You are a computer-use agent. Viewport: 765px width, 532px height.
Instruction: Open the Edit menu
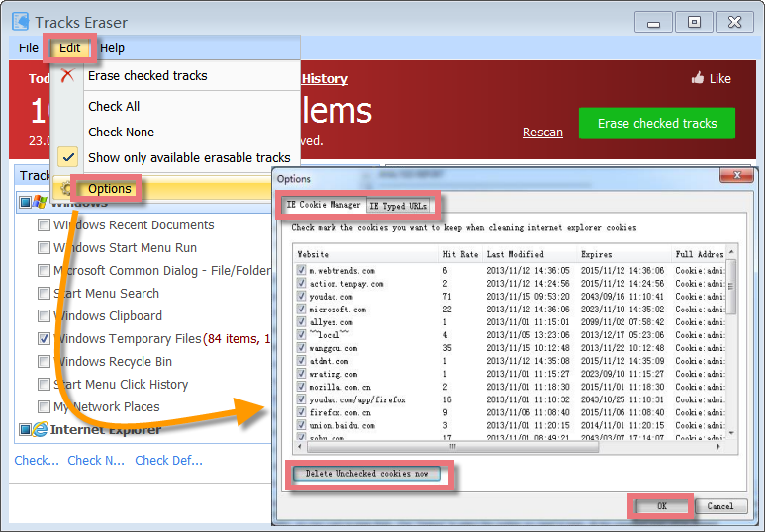69,47
